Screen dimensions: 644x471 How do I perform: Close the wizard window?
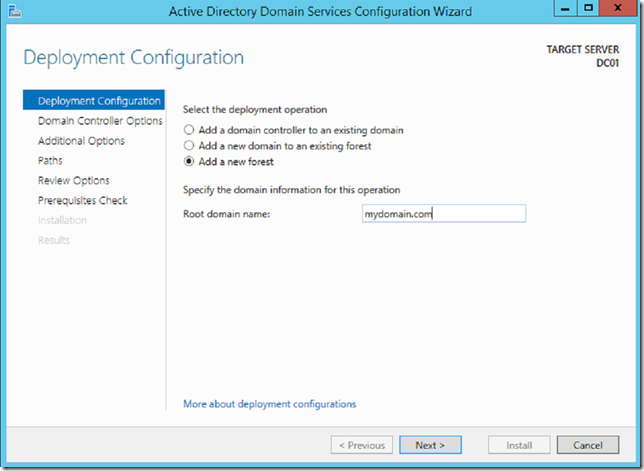(x=617, y=8)
